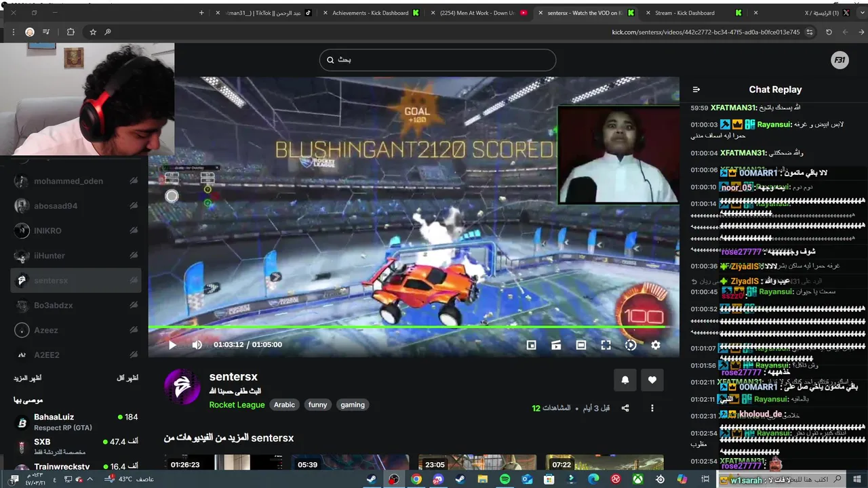The image size is (868, 488).
Task: Click Rayansui at 01:00:03 in chat replay
Action: coord(775,124)
